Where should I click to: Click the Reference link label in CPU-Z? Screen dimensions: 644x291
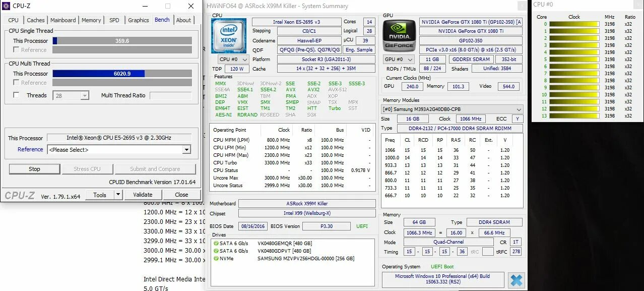(x=30, y=149)
